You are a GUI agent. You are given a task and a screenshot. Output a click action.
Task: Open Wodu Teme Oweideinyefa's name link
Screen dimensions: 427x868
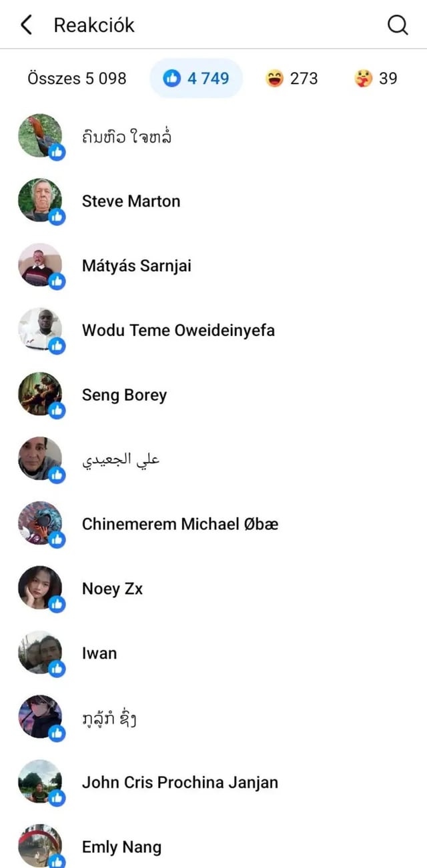(x=178, y=330)
